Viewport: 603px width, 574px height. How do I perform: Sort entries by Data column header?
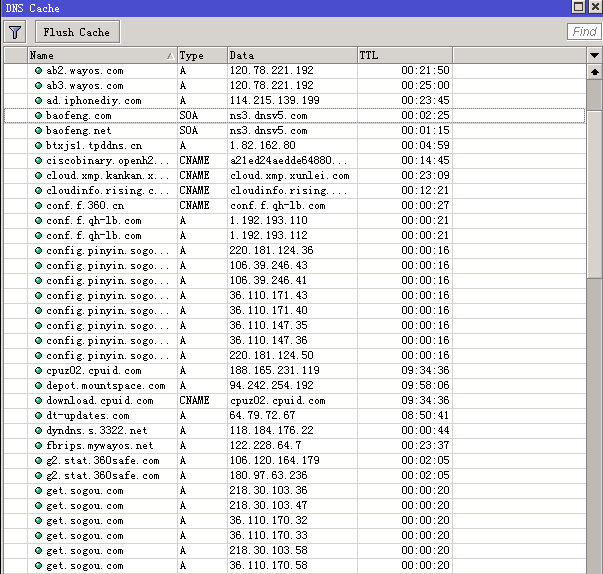pos(290,55)
